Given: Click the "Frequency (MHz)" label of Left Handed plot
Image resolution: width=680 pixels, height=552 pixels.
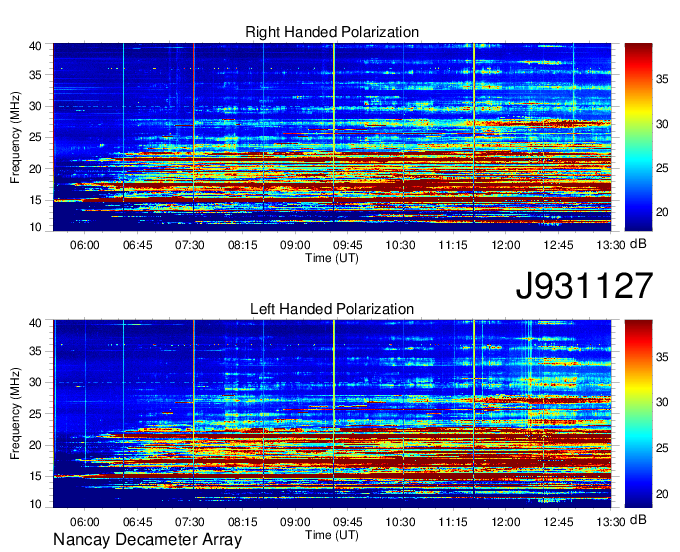Looking at the screenshot, I should point(15,414).
